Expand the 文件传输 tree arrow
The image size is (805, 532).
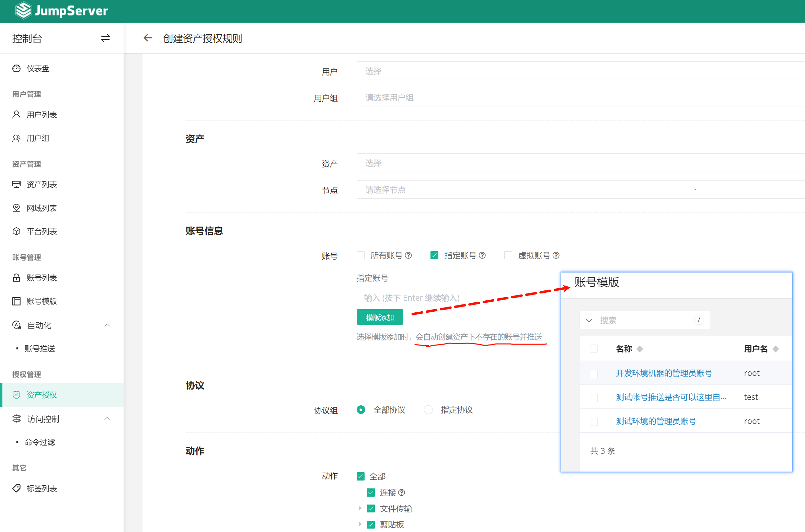(x=360, y=508)
